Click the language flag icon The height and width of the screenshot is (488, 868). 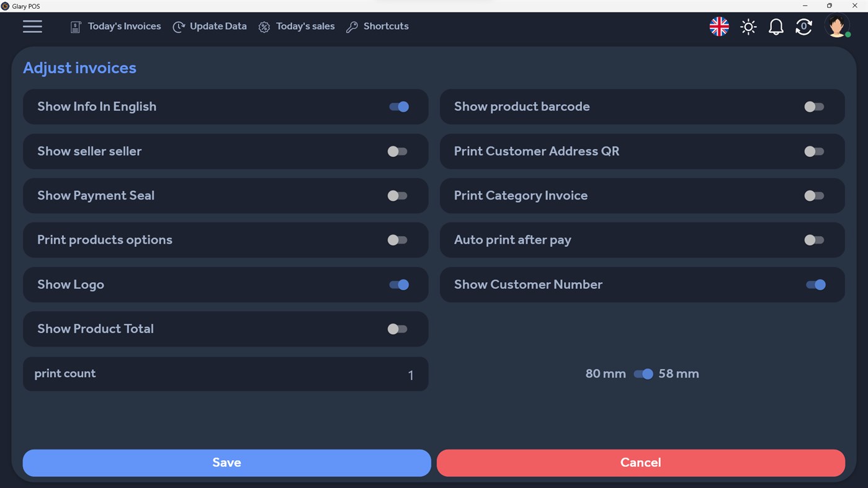pyautogui.click(x=718, y=27)
